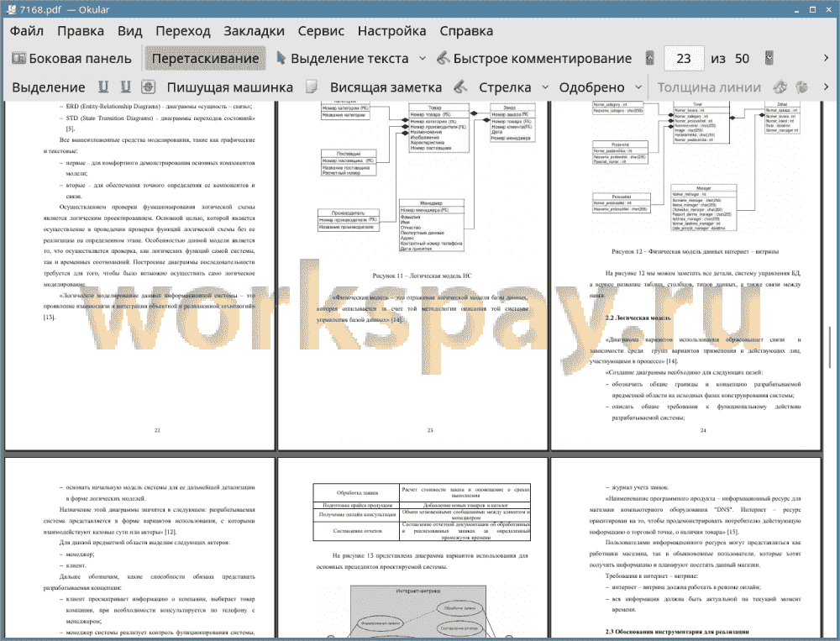The width and height of the screenshot is (840, 641).
Task: Click the 'Интернет-витрина' diagram title
Action: point(418,591)
